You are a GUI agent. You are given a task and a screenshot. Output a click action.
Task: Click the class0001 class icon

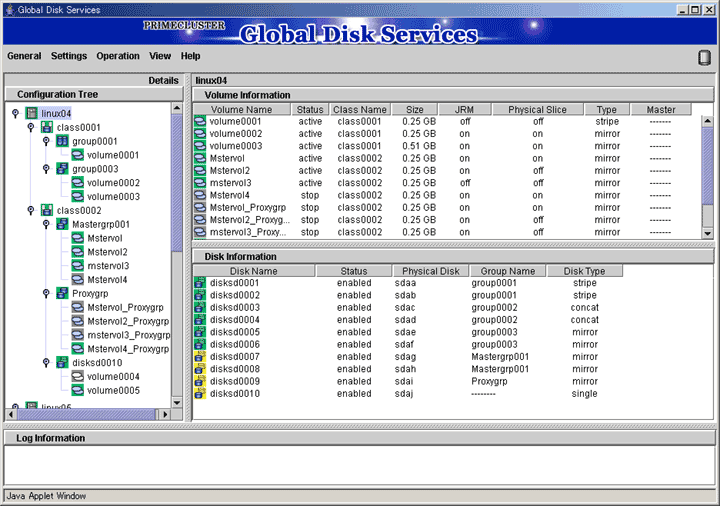pyautogui.click(x=47, y=127)
